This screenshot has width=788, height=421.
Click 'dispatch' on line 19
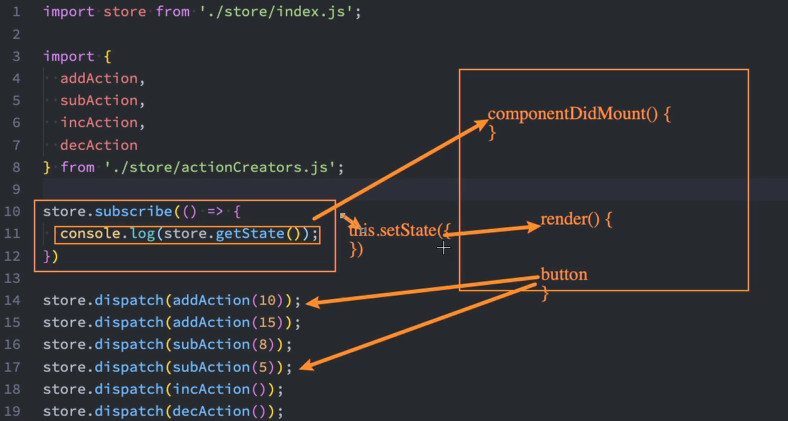tap(129, 411)
